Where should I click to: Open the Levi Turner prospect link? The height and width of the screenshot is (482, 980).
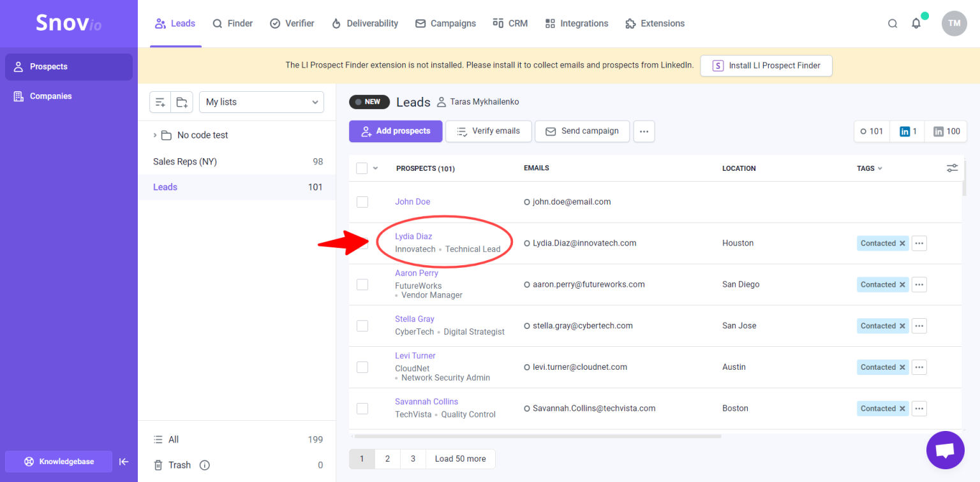tap(415, 356)
